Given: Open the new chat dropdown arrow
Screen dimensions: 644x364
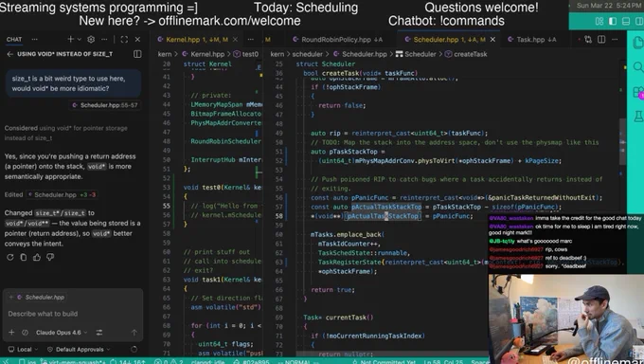Looking at the screenshot, I should click(80, 40).
